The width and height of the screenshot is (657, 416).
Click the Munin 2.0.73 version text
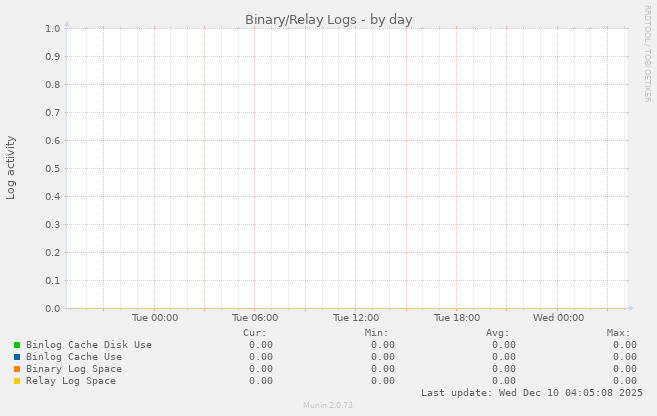pos(328,405)
